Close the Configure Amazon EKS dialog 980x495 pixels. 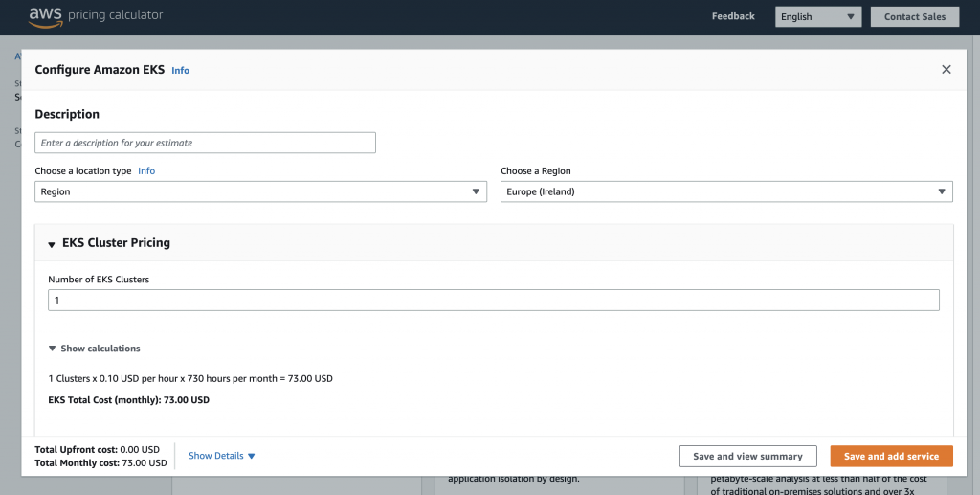(x=947, y=70)
